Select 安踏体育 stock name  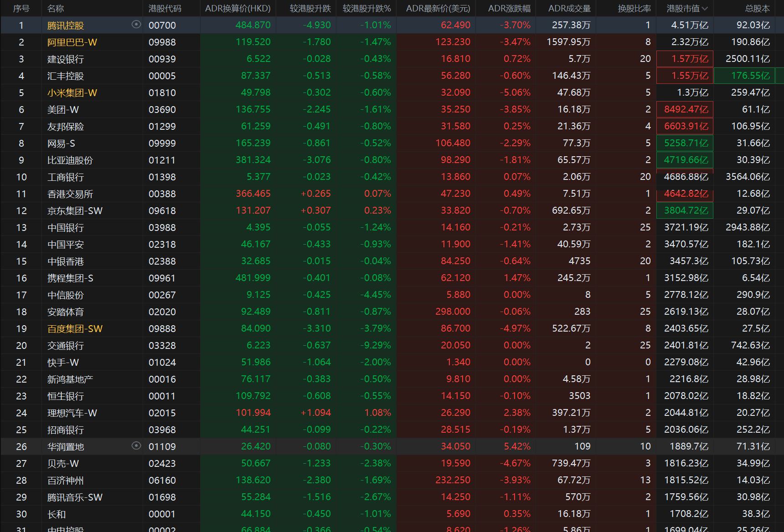tap(66, 312)
